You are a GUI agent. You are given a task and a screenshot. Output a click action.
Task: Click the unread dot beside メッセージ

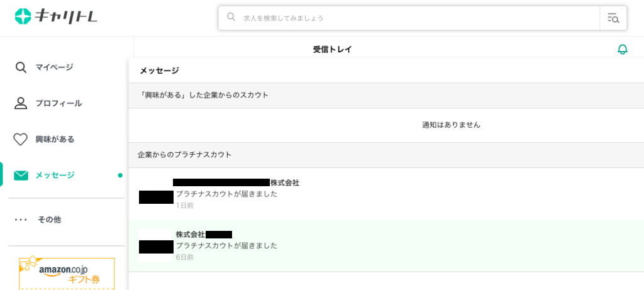coord(120,176)
